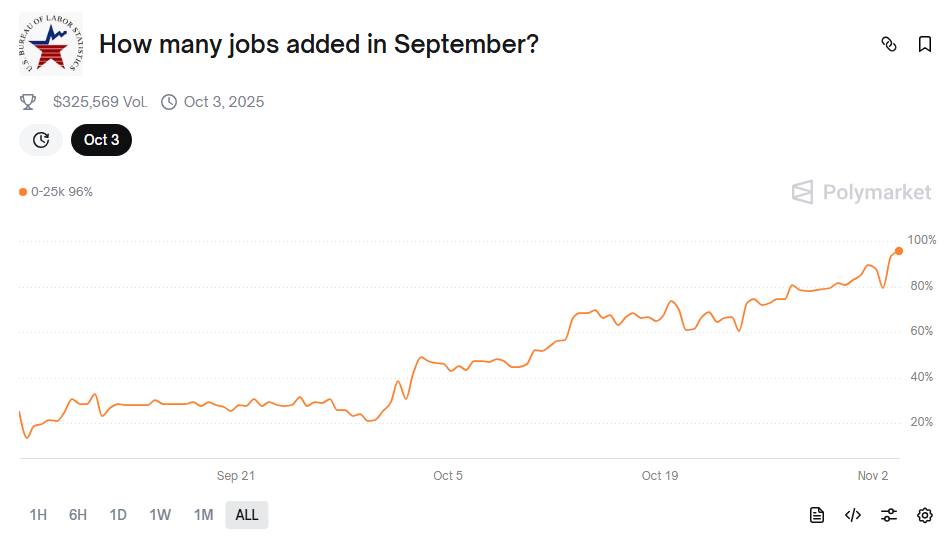Click the market title heading
The height and width of the screenshot is (537, 952).
(x=319, y=44)
